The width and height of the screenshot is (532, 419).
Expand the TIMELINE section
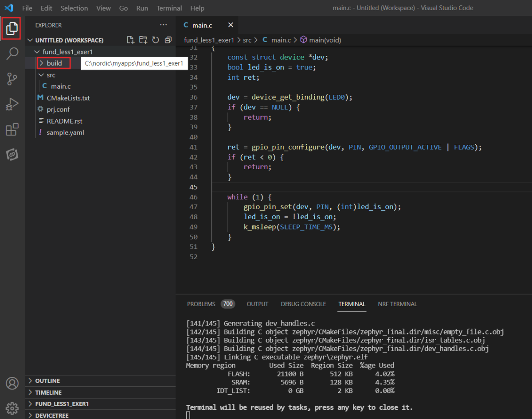tap(49, 392)
